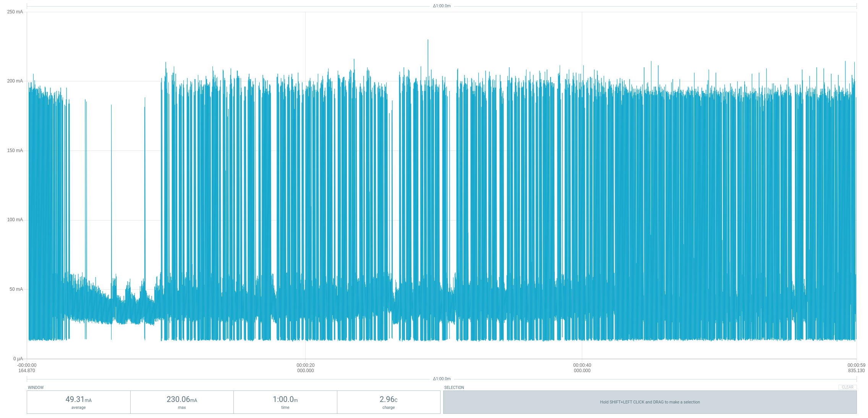Click the 0 µA y-axis label

click(x=18, y=359)
